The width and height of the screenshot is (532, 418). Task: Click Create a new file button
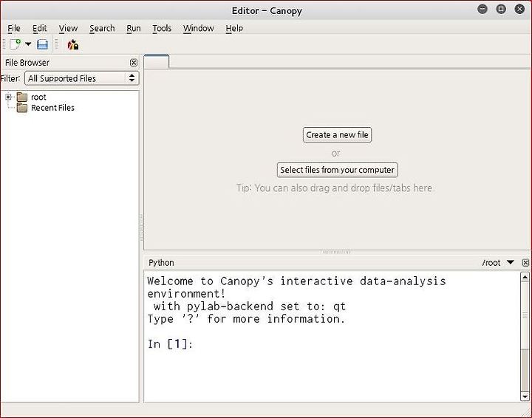point(337,134)
